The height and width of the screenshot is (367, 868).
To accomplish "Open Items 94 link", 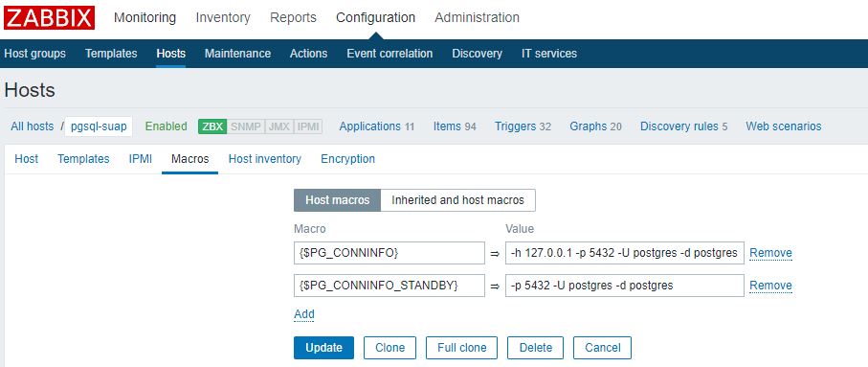I will [x=455, y=126].
